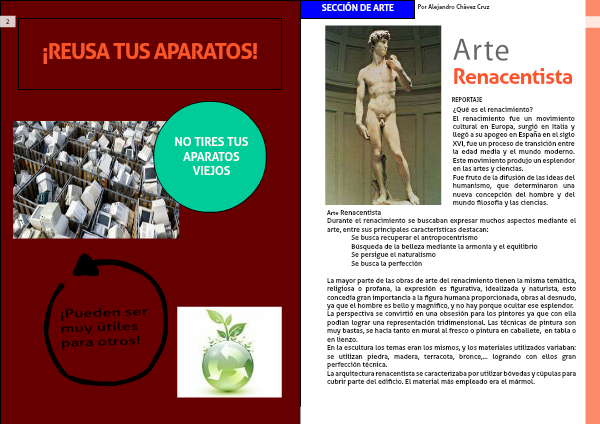Screen dimensions: 600x424
Task: Click the line Se busca recuperar el antropocentrismo
Action: [x=414, y=238]
